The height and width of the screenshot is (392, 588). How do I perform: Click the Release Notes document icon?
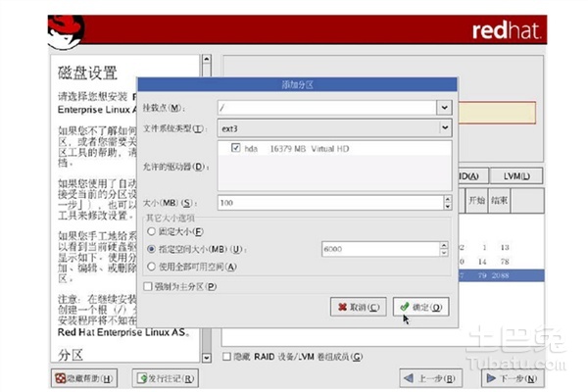point(142,378)
